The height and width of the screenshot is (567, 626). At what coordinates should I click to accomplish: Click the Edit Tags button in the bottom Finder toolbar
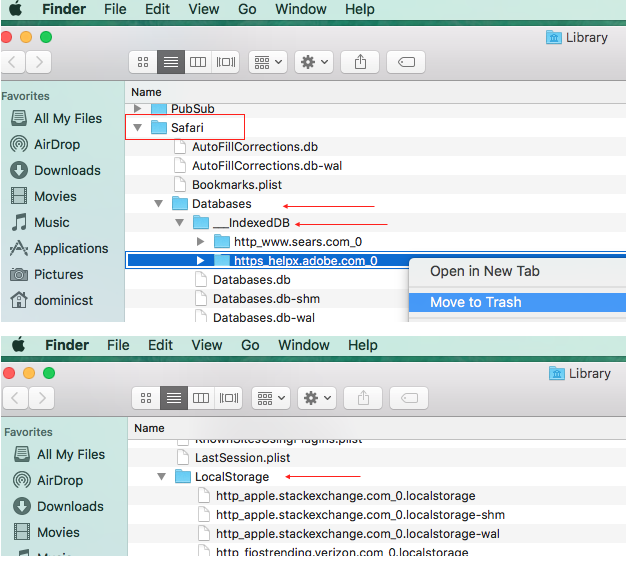(x=409, y=398)
